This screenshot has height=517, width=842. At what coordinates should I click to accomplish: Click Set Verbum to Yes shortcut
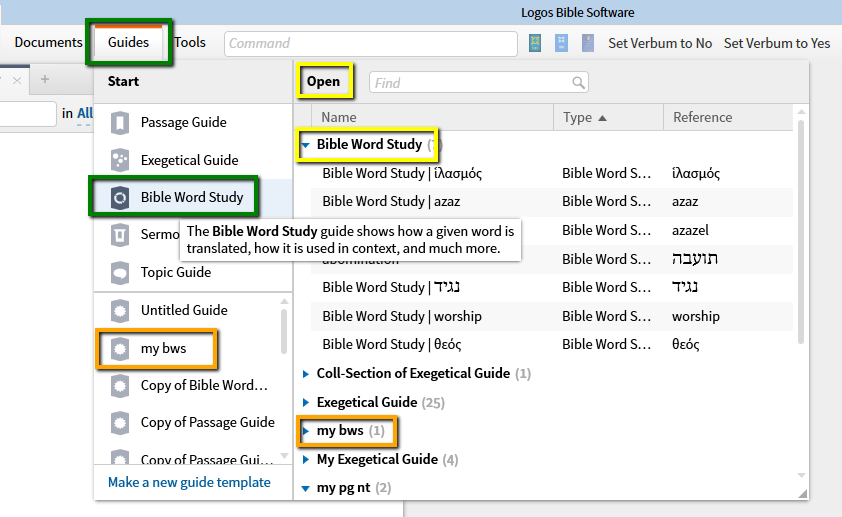tap(776, 43)
